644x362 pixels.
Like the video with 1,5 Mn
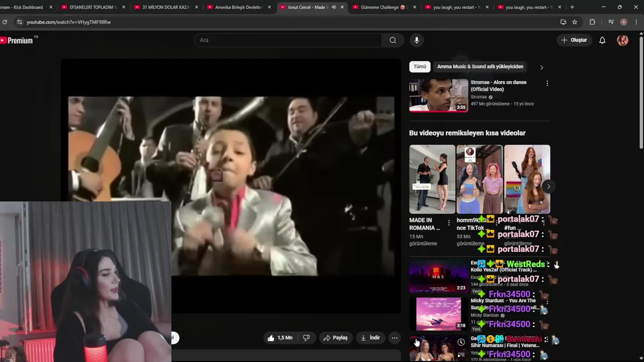(x=280, y=338)
